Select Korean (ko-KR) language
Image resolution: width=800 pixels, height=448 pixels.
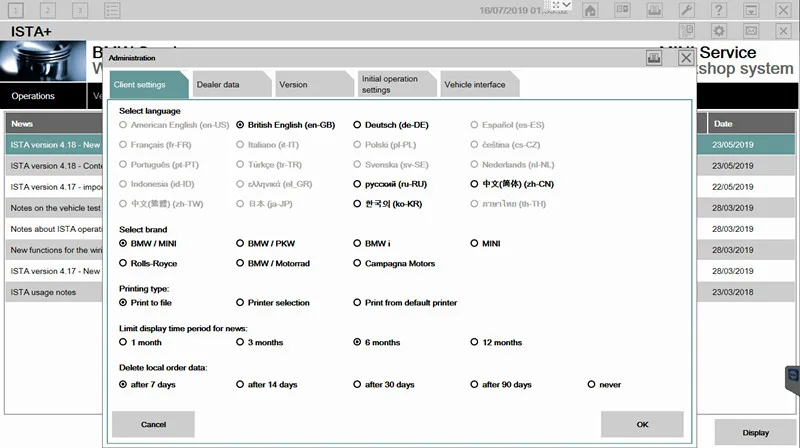click(388, 204)
